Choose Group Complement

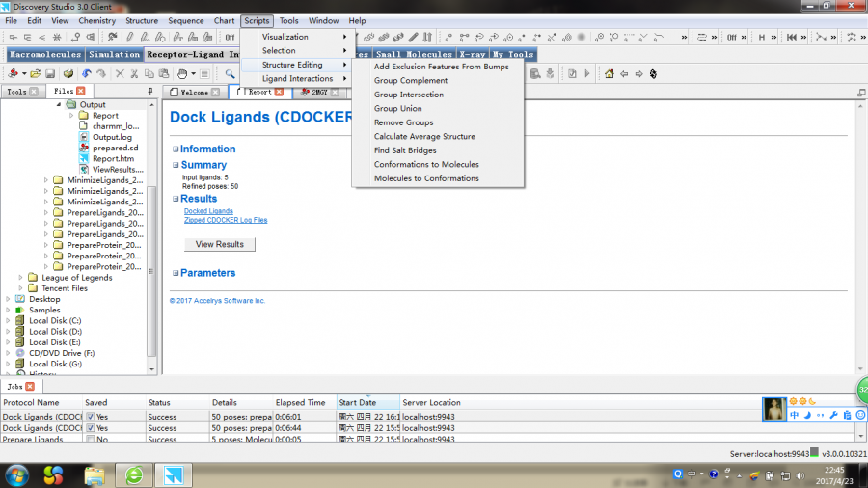[x=410, y=80]
